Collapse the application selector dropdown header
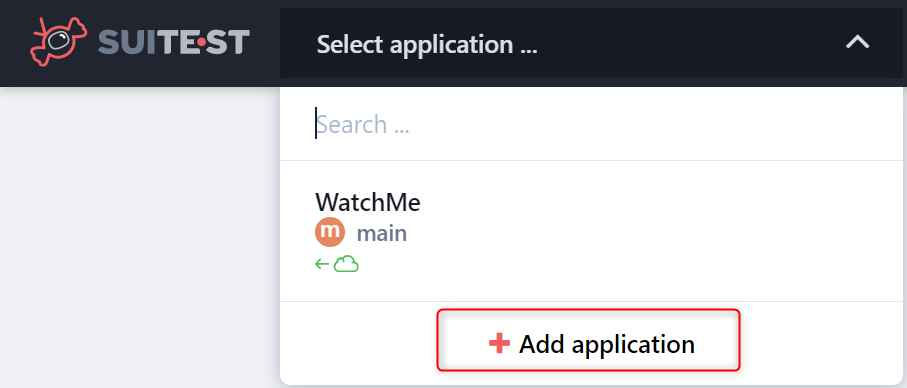The image size is (907, 388). [x=593, y=43]
